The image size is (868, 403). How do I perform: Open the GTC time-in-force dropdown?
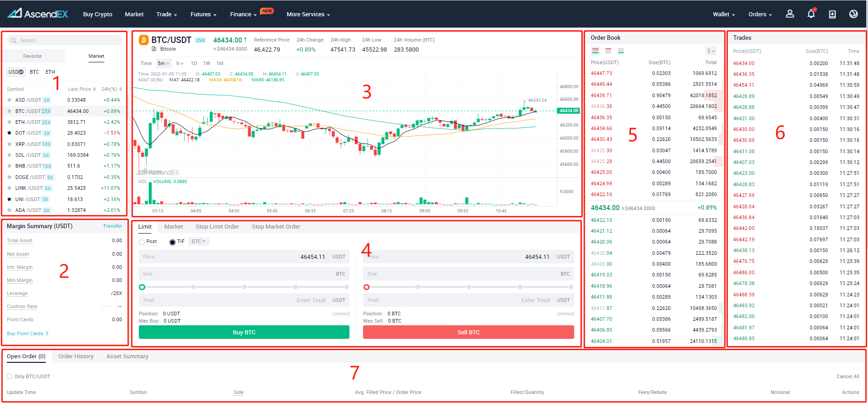coord(199,241)
